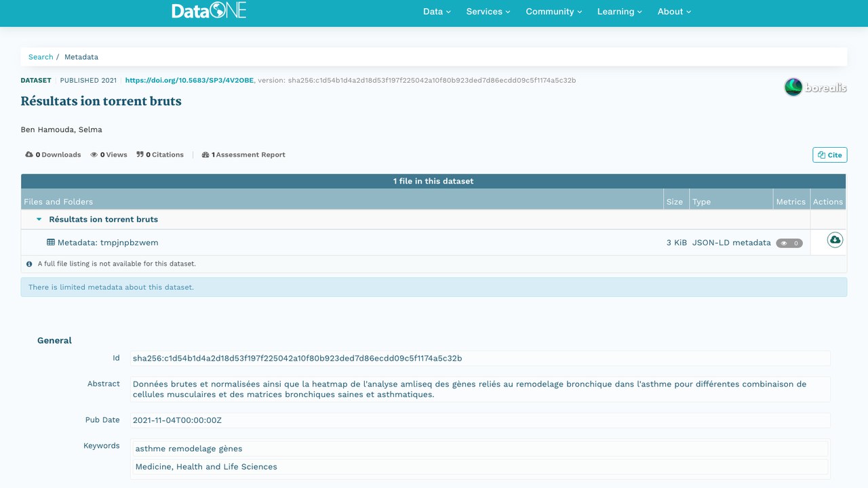
Task: Open the 1 Assessment Report link
Action: pos(243,155)
